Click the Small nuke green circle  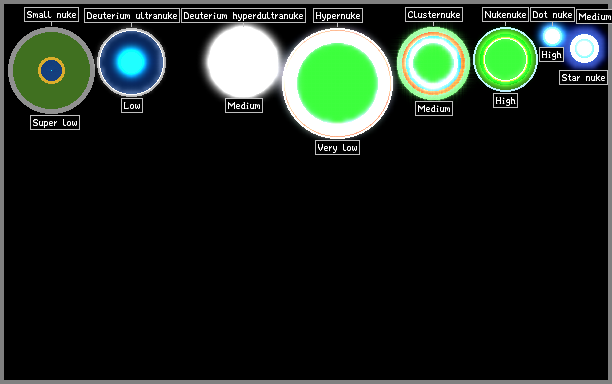pos(52,70)
